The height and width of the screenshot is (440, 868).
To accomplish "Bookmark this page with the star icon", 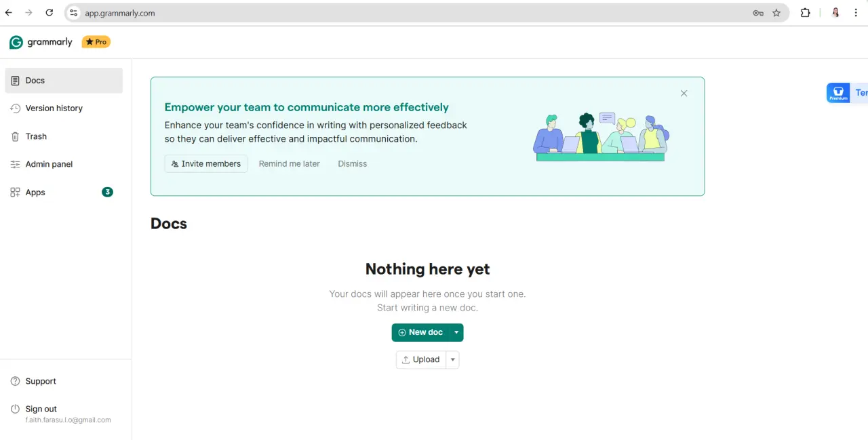I will (776, 13).
